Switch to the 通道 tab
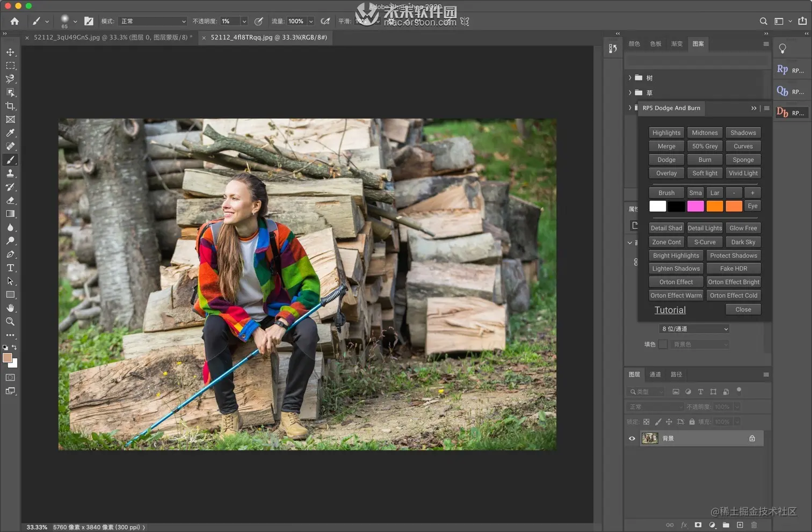812x532 pixels. pos(655,375)
